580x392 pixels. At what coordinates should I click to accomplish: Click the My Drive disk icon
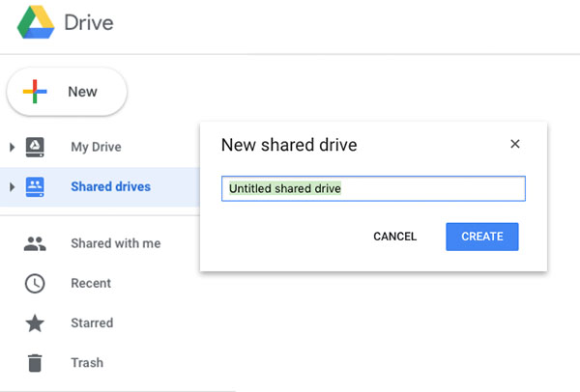[35, 147]
